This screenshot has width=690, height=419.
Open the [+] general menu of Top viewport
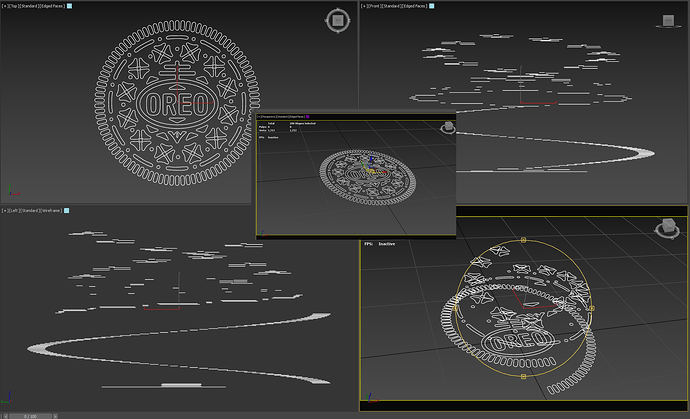tap(5, 6)
